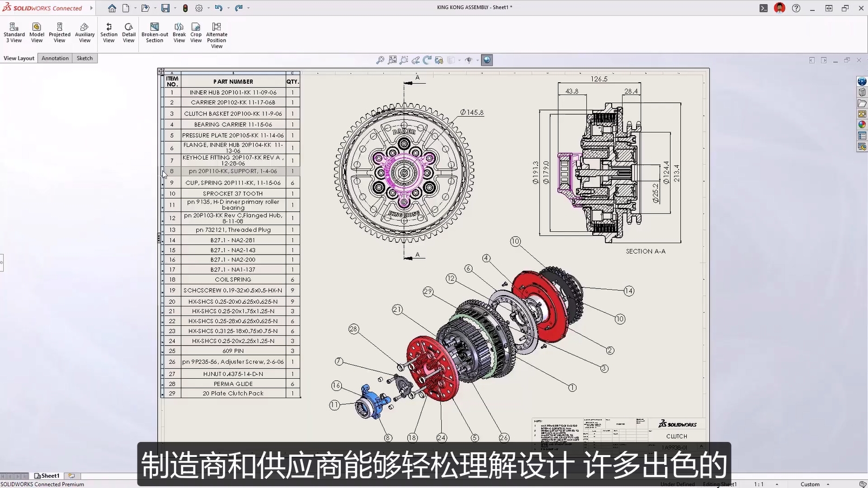This screenshot has height=488, width=868.
Task: Select the Broken-out Section tool
Action: (154, 32)
